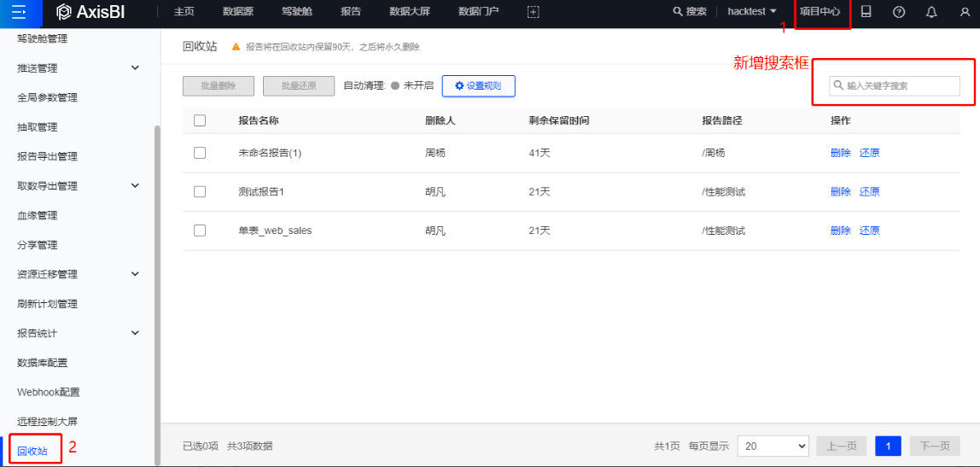Open the document/manual book icon
Image resolution: width=980 pixels, height=467 pixels.
[x=866, y=12]
